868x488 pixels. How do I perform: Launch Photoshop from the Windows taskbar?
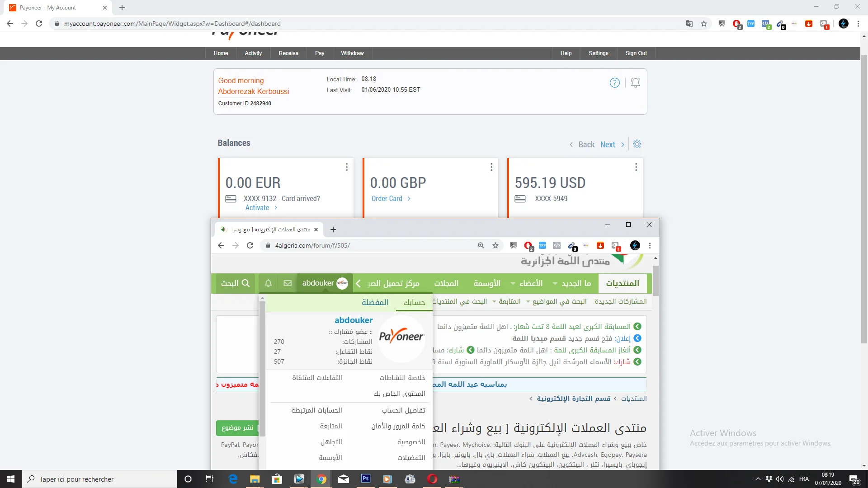[365, 479]
